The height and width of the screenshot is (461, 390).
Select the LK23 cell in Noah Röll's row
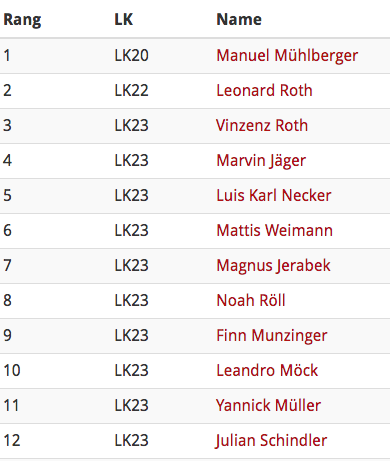[131, 300]
